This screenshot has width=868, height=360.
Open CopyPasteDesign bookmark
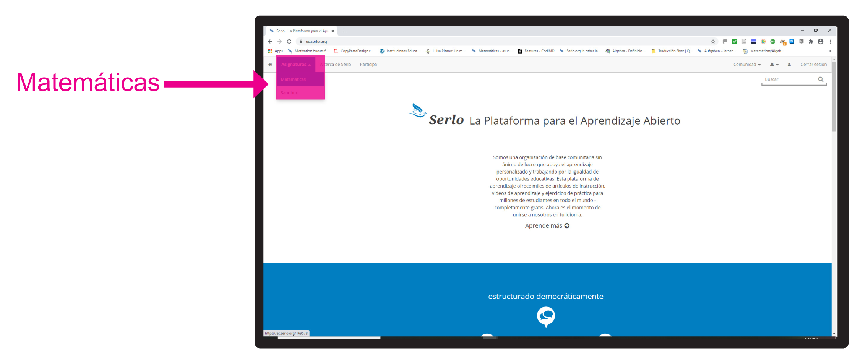[354, 51]
